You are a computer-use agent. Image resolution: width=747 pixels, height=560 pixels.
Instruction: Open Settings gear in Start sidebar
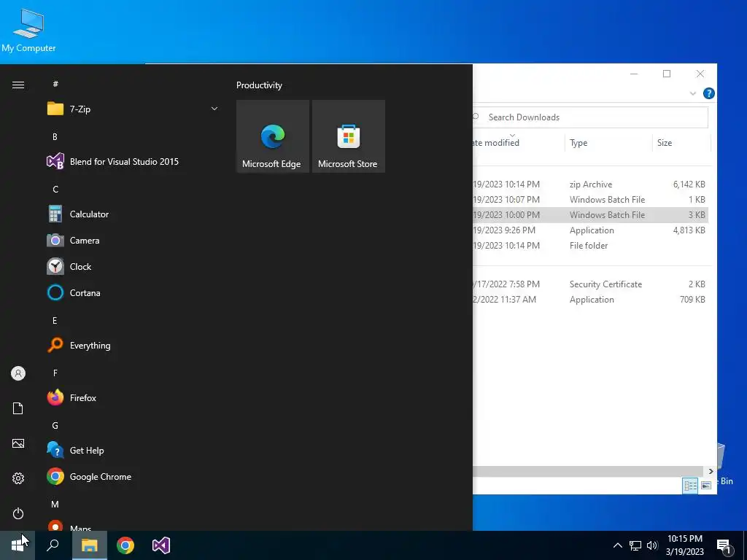tap(18, 478)
